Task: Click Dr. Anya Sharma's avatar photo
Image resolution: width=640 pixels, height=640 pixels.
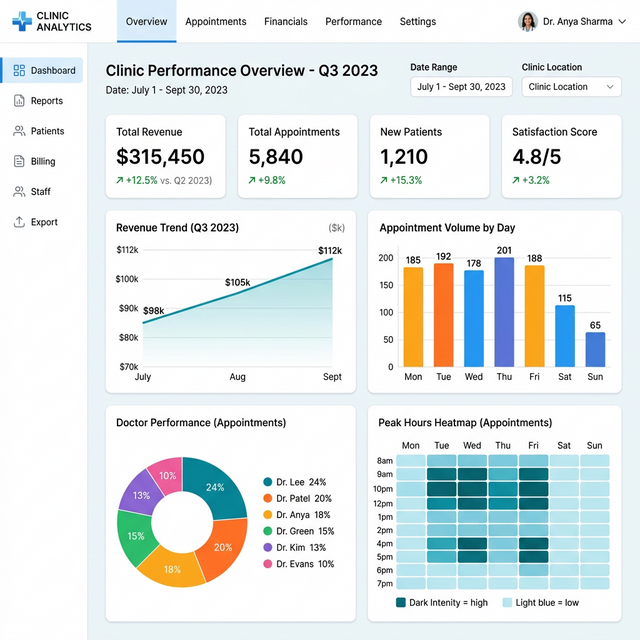Action: [x=527, y=21]
